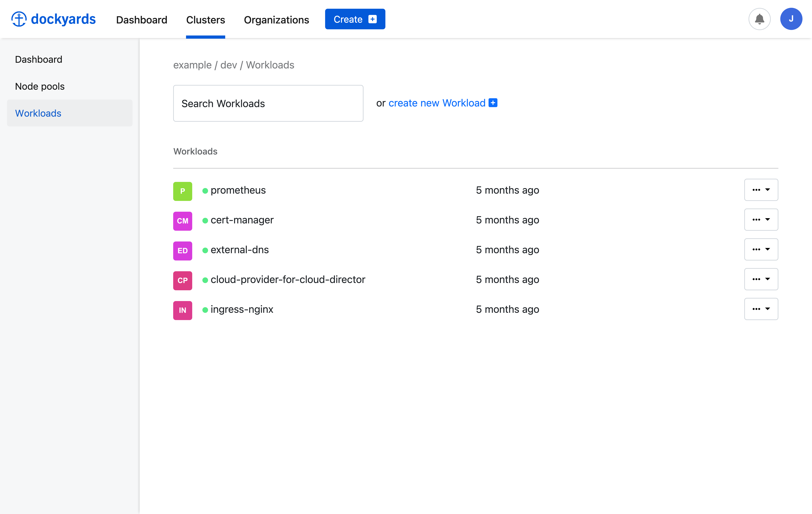This screenshot has width=812, height=514.
Task: Click the blue Create button
Action: pyautogui.click(x=355, y=19)
